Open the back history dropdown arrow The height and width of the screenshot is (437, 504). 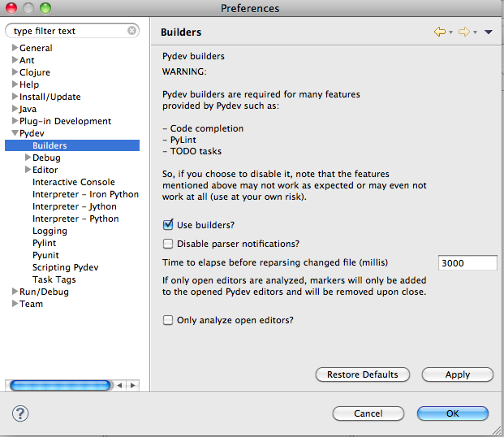pos(450,32)
